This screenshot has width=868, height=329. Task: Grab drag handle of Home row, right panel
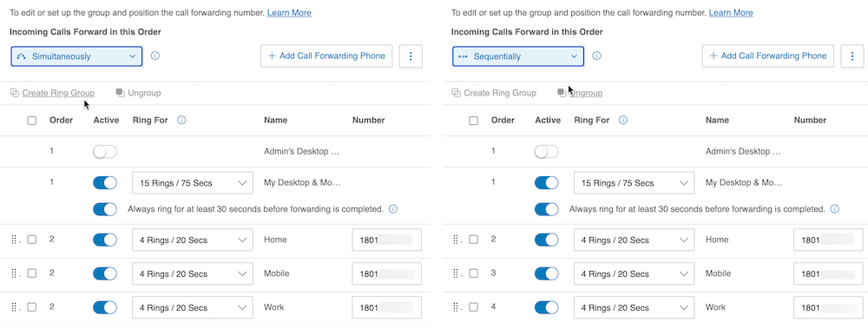(x=457, y=240)
